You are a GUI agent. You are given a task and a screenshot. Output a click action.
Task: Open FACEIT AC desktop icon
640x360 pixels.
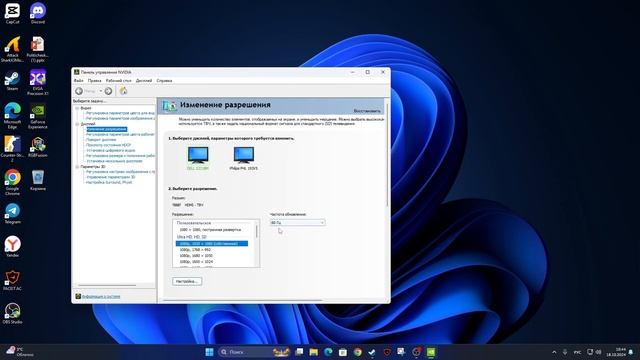[12, 280]
